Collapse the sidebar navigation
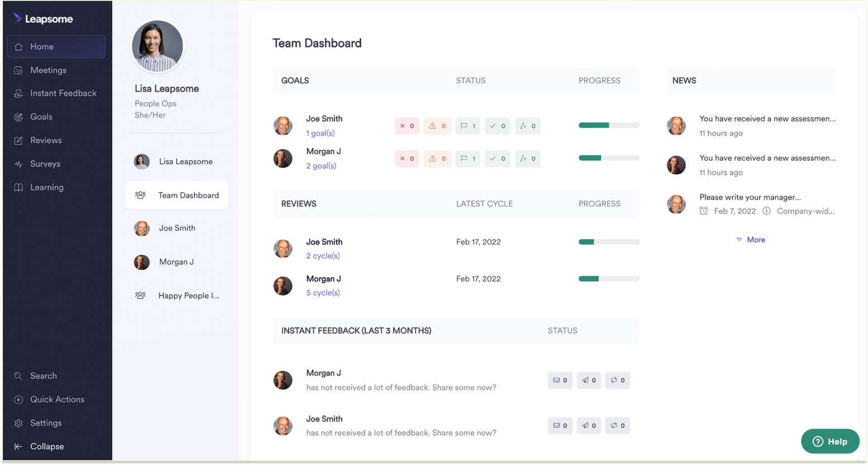 pos(39,447)
